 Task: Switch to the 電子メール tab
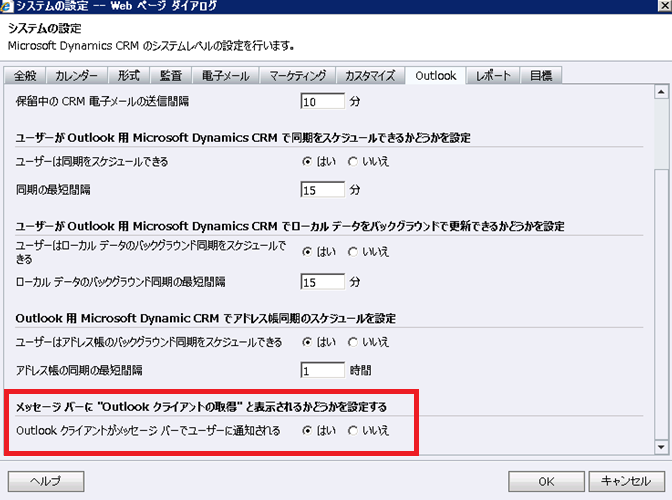pos(225,76)
